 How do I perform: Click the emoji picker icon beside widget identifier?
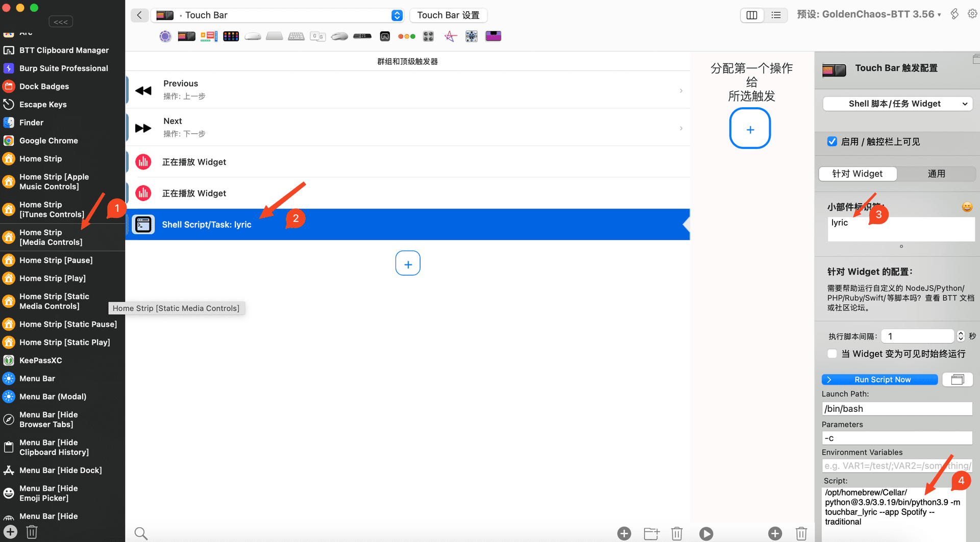pos(967,207)
